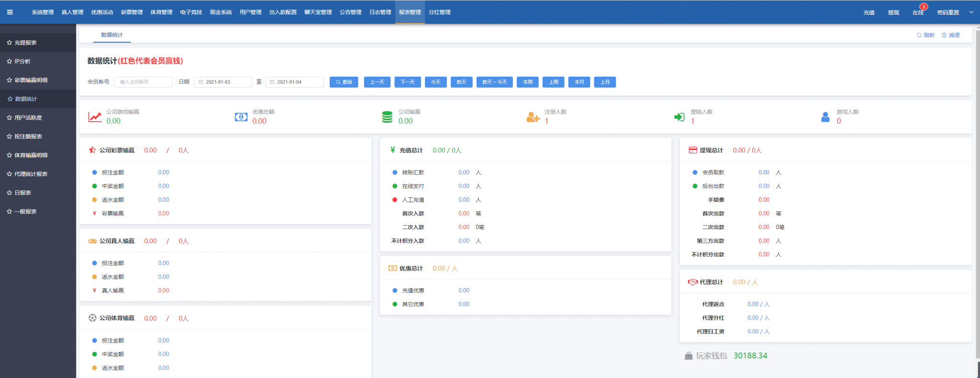
Task: Click the 清理 trash icon
Action: pyautogui.click(x=944, y=35)
